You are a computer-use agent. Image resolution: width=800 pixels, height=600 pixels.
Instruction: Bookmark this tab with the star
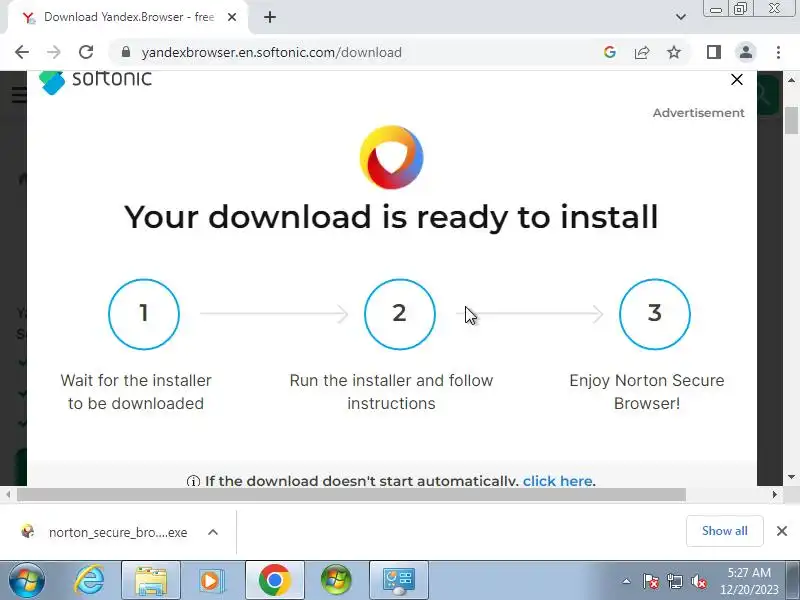coord(674,52)
